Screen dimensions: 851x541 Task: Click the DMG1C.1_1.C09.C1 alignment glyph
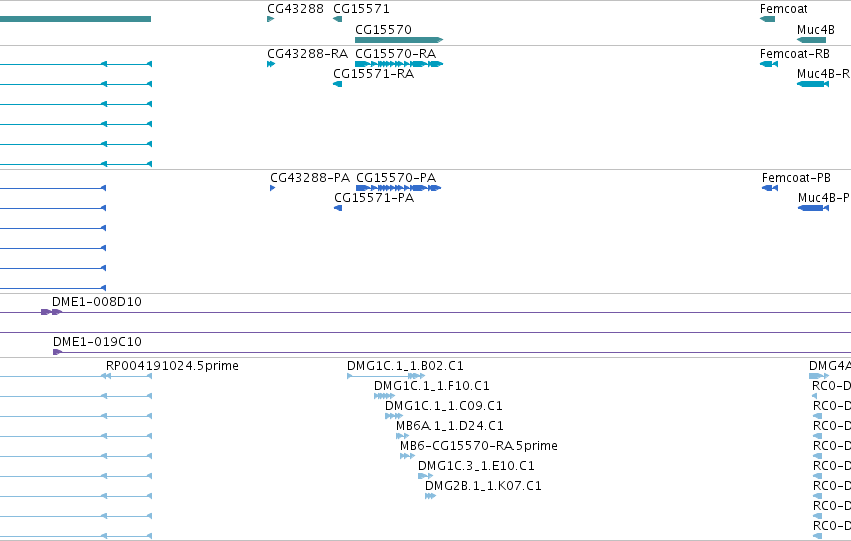tap(394, 416)
